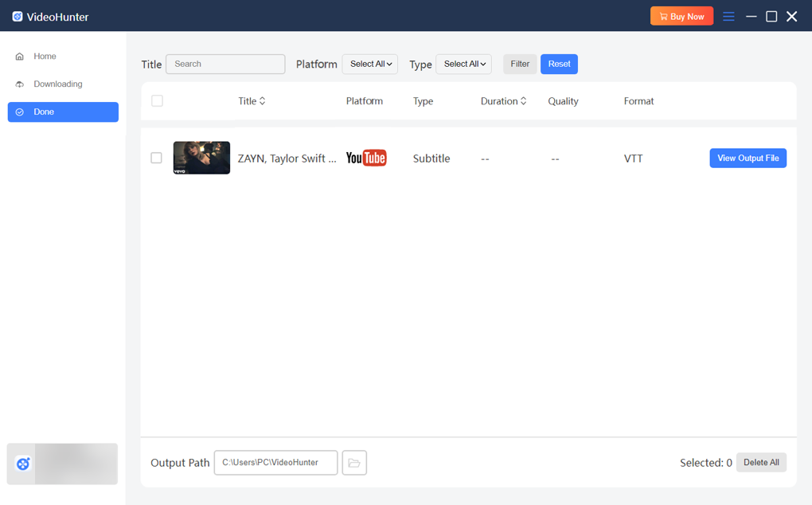Click the VideoHunter account icon at bottom left
The image size is (812, 505).
tap(23, 464)
